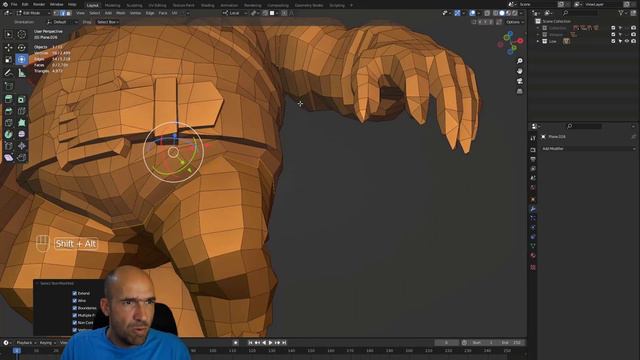
Task: Toggle the Boundaries checkbox
Action: click(x=75, y=308)
